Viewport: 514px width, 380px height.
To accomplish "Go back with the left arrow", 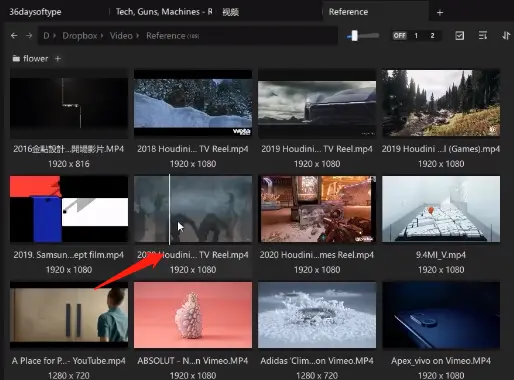I will [x=14, y=35].
